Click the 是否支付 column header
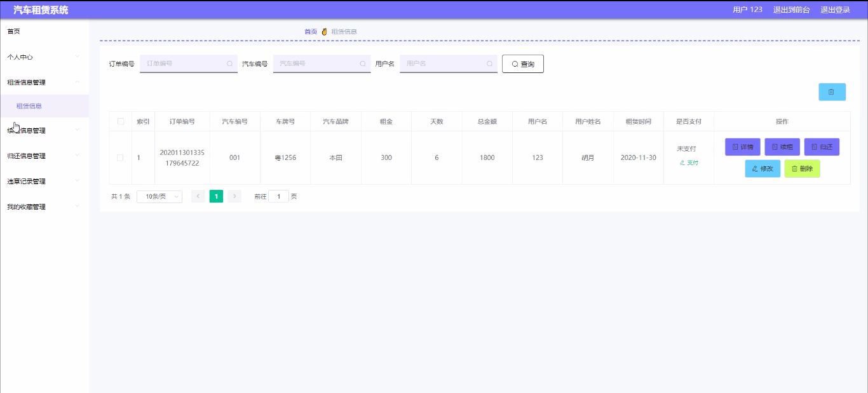This screenshot has height=393, width=868. click(x=689, y=121)
